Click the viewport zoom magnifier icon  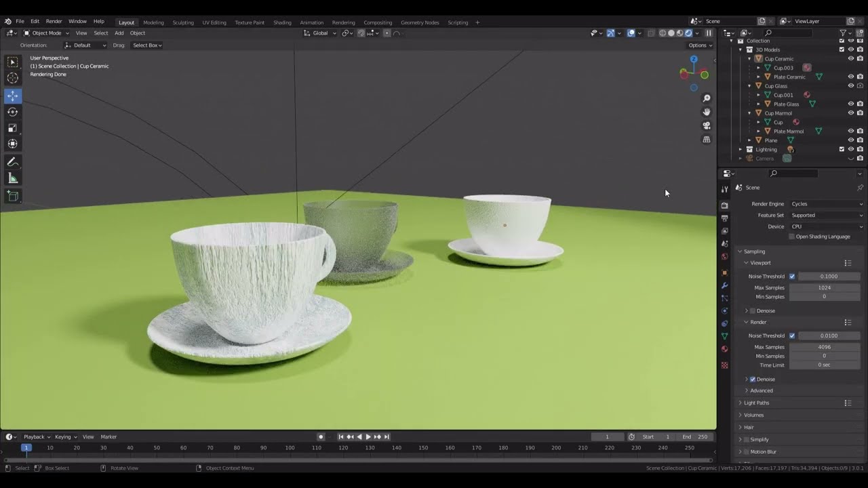point(706,98)
